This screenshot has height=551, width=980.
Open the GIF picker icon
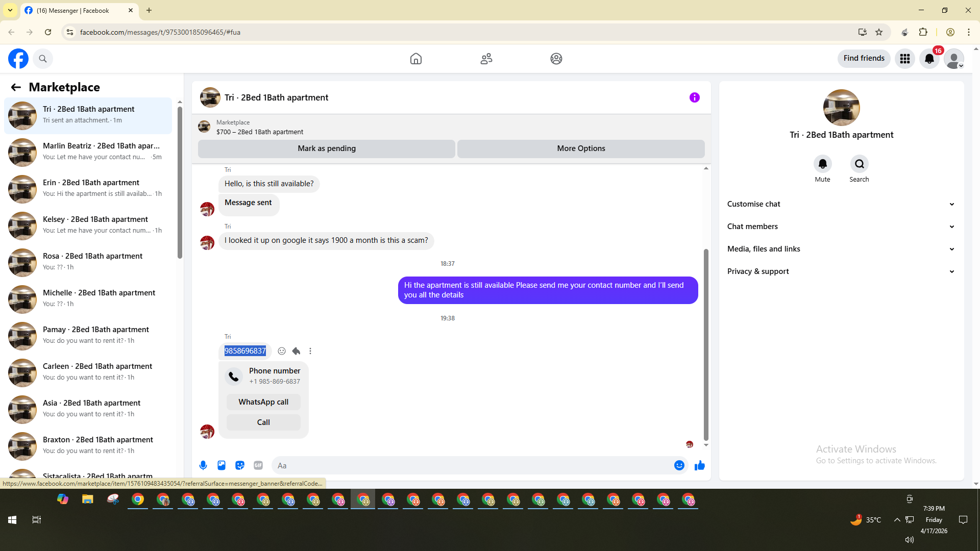(258, 465)
